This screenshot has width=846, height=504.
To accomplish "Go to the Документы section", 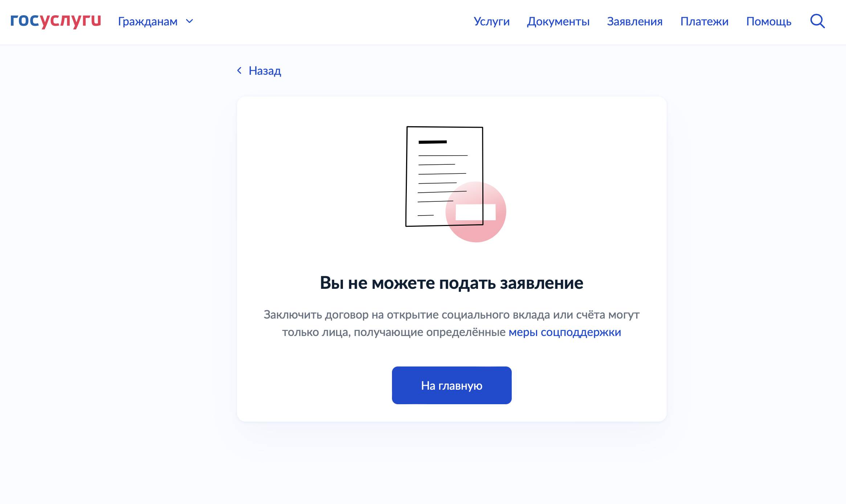I will point(558,21).
